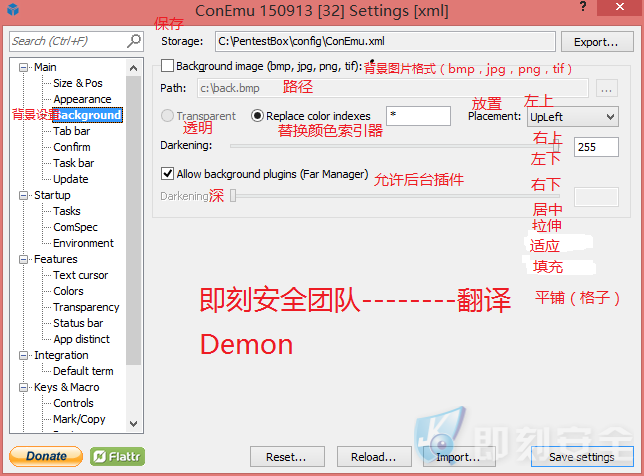Viewport: 644px width, 476px height.
Task: Open the Colors settings page
Action: (x=68, y=291)
